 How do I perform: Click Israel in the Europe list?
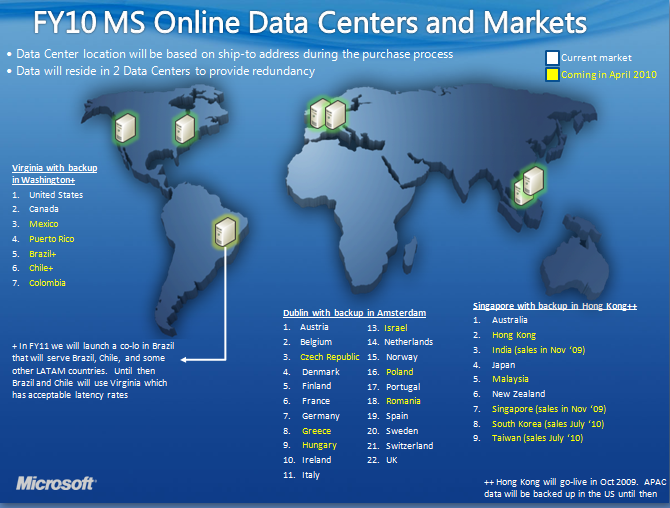(x=396, y=328)
